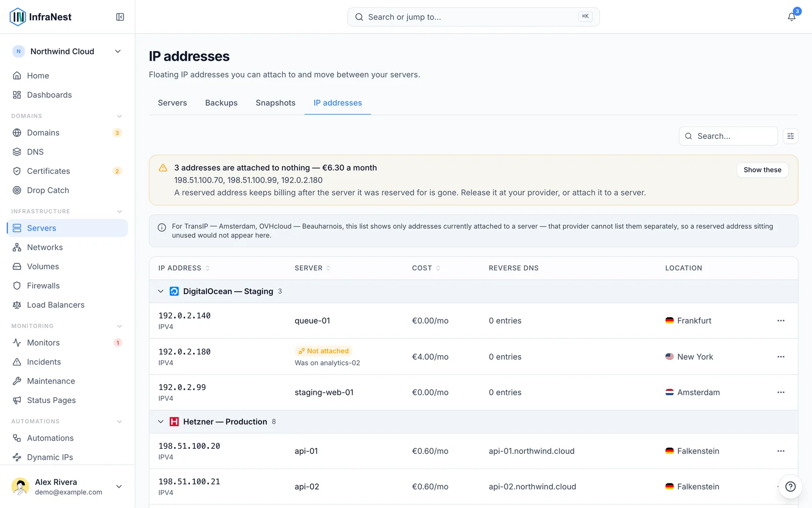Open Alex Rivera account menu

tap(67, 486)
